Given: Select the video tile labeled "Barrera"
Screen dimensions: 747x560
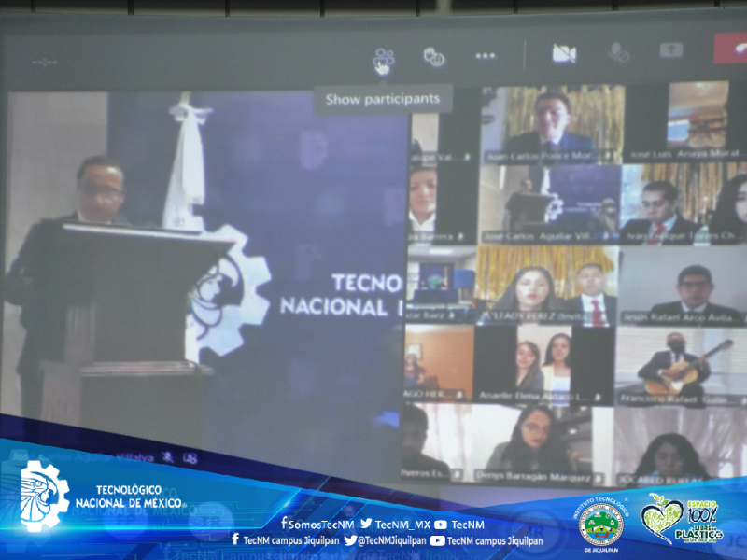Looking at the screenshot, I should pos(443,204).
